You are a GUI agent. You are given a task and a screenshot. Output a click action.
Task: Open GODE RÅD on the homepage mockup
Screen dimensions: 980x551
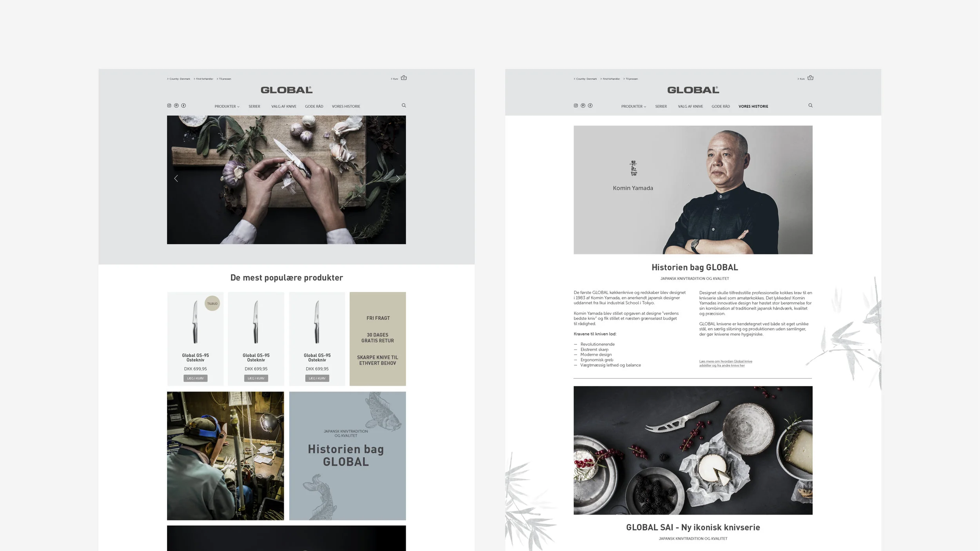point(314,106)
